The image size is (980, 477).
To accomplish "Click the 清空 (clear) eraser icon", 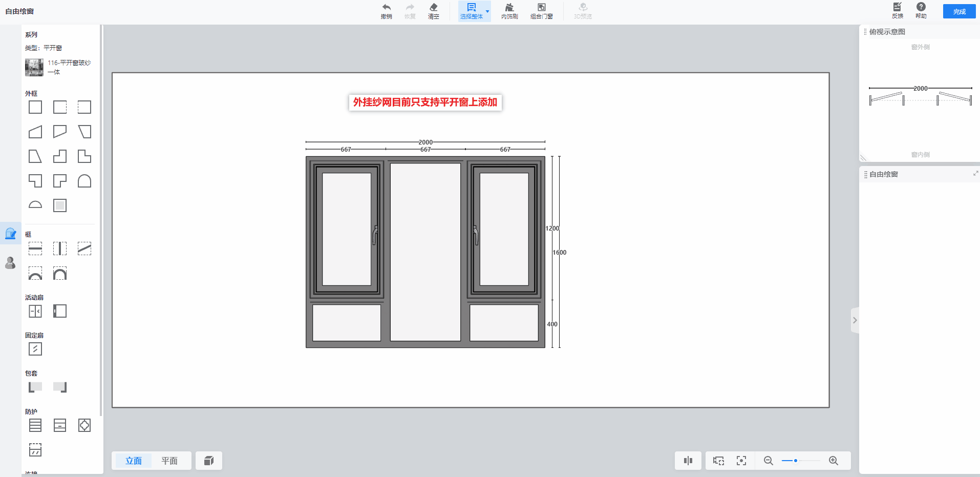I will [x=433, y=11].
